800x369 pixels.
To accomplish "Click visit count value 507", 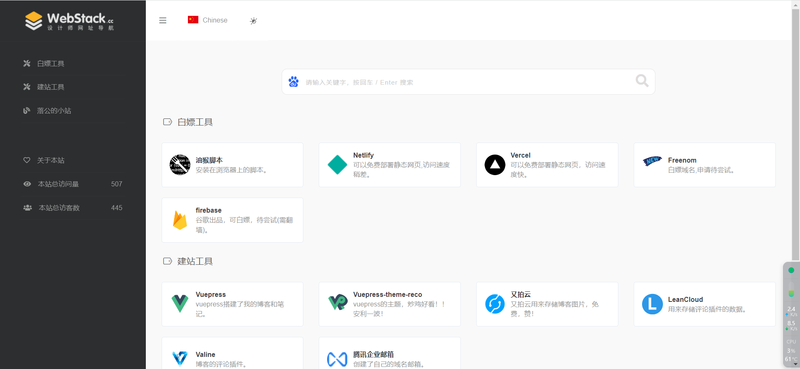I will point(117,184).
